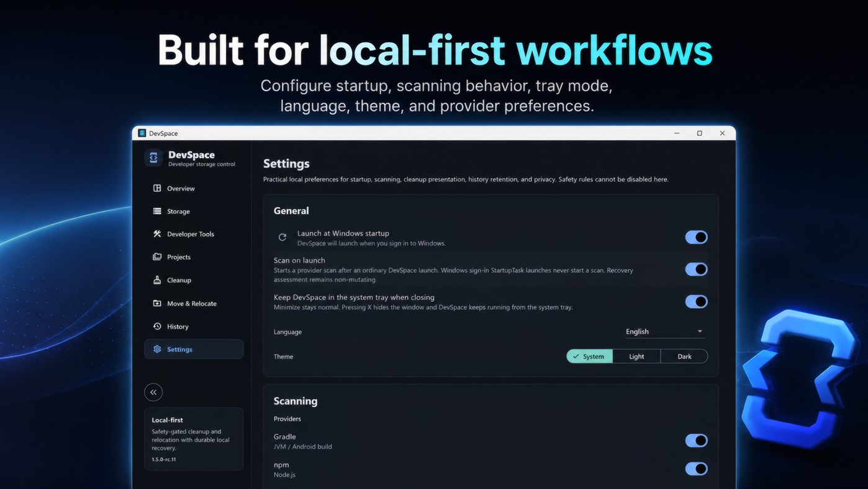Disable Launch at Windows startup toggle
Viewport: 868px width, 489px height.
[696, 237]
